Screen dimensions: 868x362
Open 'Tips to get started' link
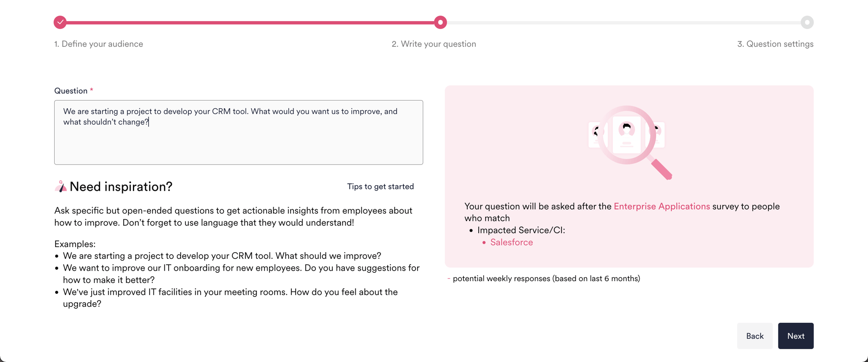click(x=380, y=186)
